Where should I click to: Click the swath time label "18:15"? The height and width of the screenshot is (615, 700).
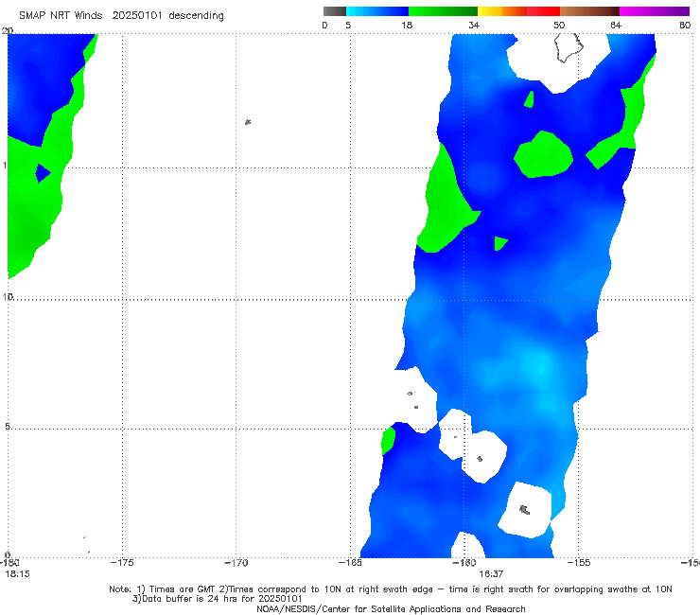tap(17, 574)
